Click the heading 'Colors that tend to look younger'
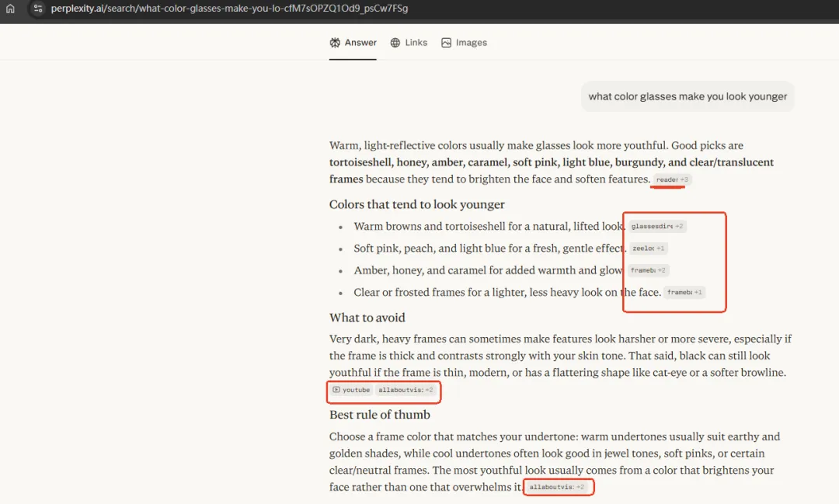This screenshot has width=839, height=504. click(x=417, y=204)
